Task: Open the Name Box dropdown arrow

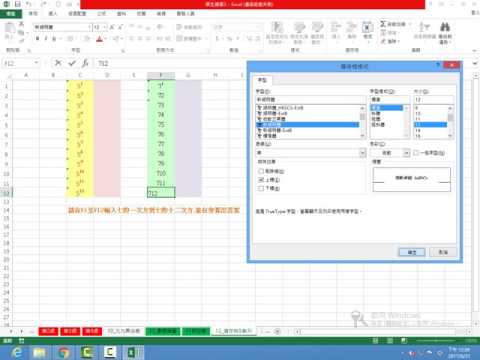Action: click(36, 63)
